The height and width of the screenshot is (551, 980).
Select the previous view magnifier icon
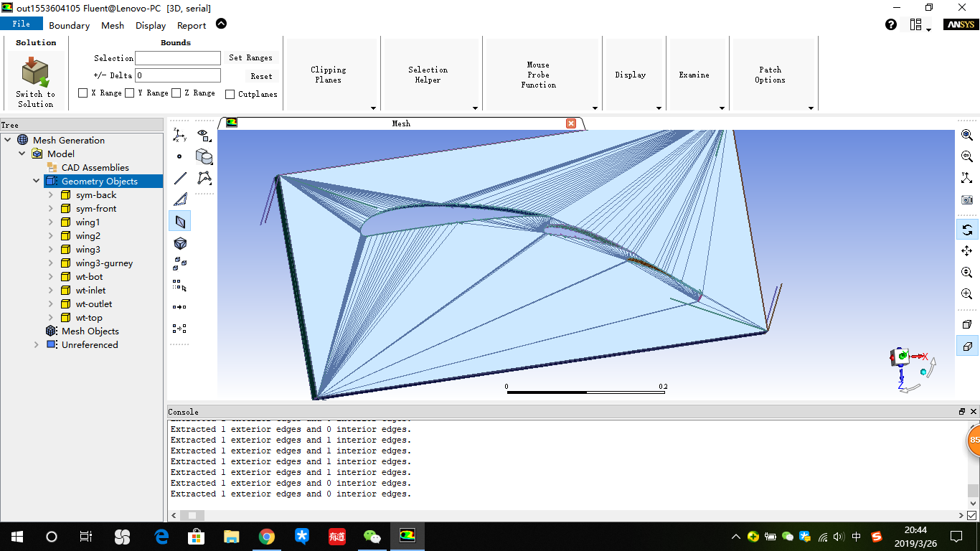967,156
